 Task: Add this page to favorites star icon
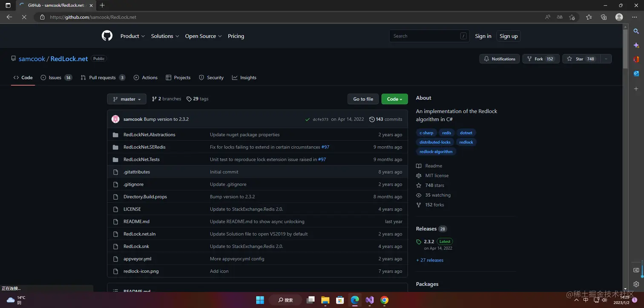(x=572, y=17)
